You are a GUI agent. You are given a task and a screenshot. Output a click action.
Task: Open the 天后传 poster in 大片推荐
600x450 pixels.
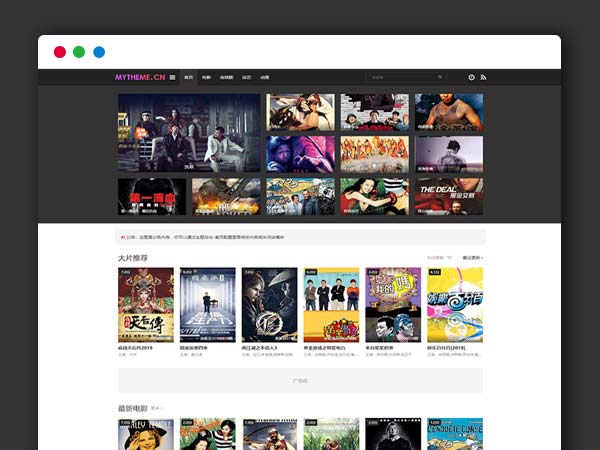(x=146, y=304)
